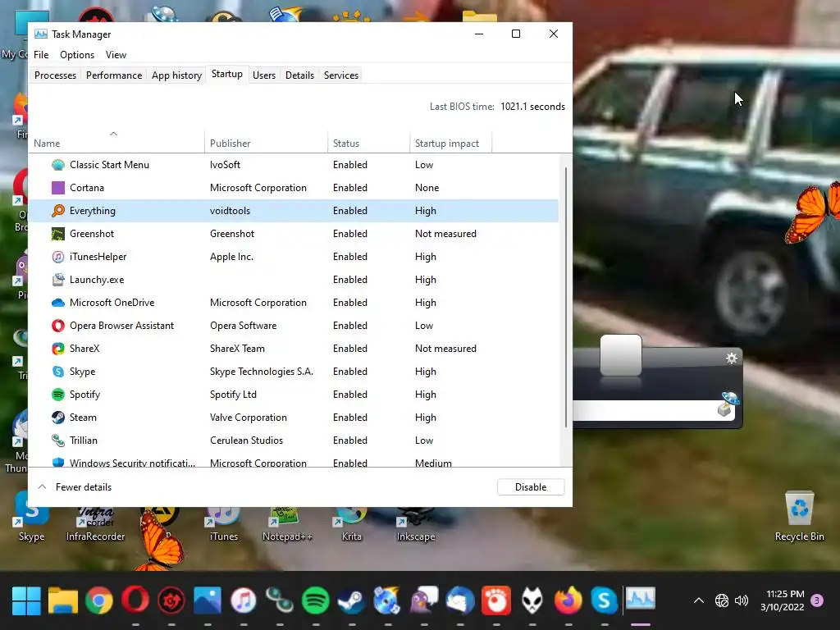Click the Steam row icon in list

tap(58, 418)
